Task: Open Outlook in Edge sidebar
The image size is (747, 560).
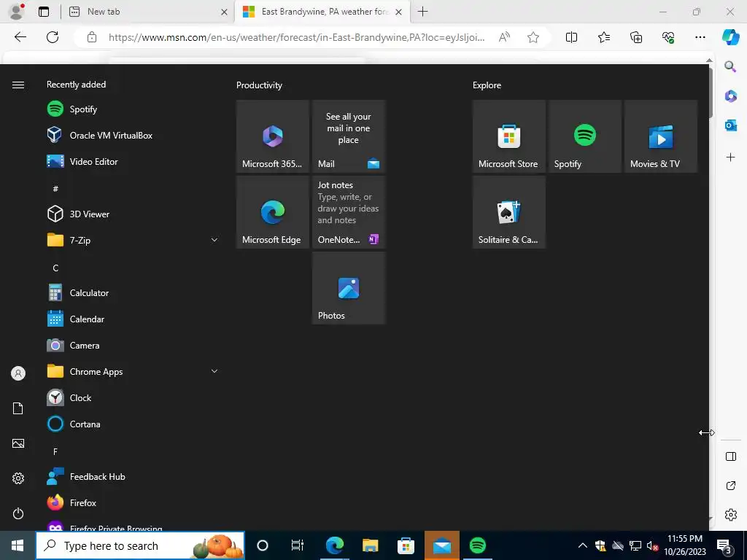Action: click(730, 125)
